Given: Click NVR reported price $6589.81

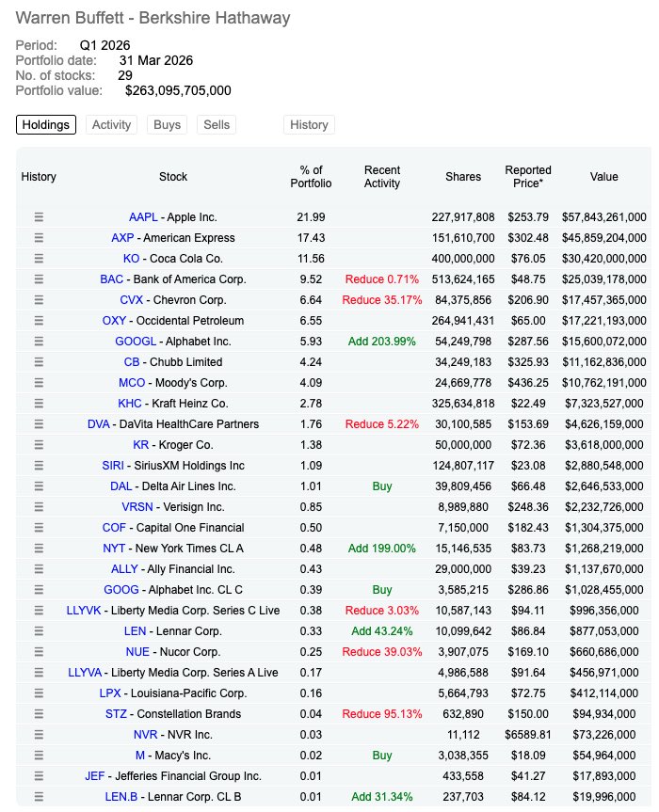Looking at the screenshot, I should [x=528, y=735].
